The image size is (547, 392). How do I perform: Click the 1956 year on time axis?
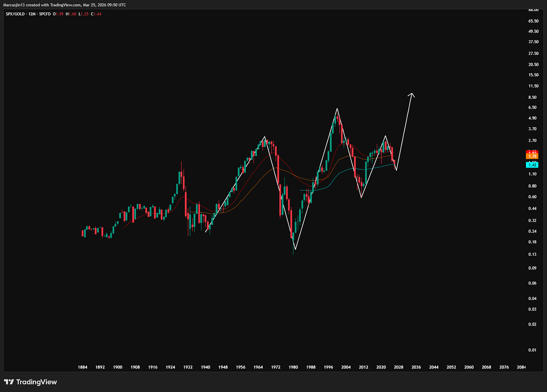[240, 367]
